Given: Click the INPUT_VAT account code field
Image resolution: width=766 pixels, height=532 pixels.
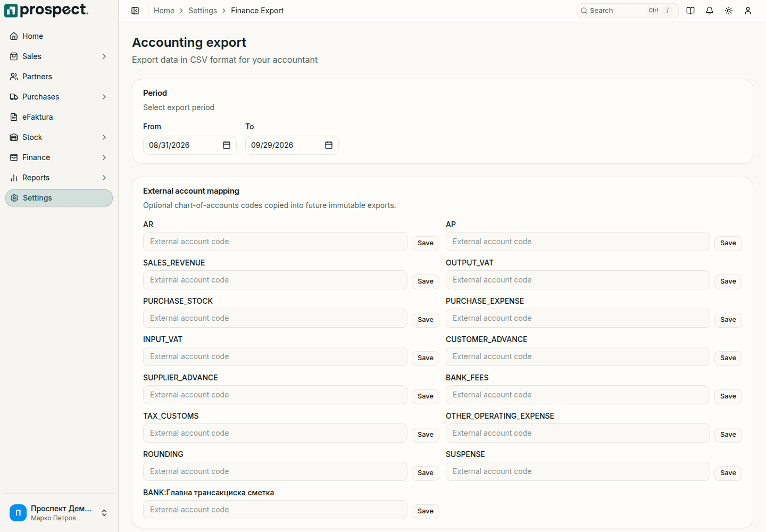Looking at the screenshot, I should point(275,356).
